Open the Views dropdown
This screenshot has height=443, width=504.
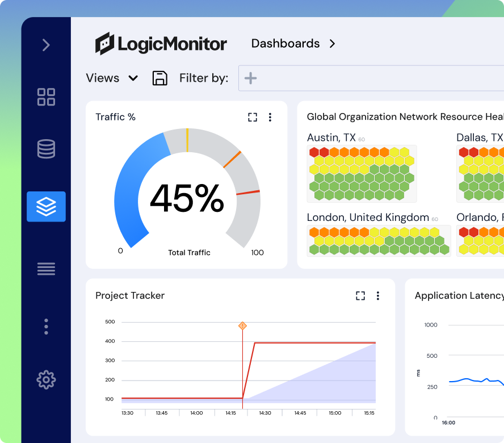pos(112,78)
